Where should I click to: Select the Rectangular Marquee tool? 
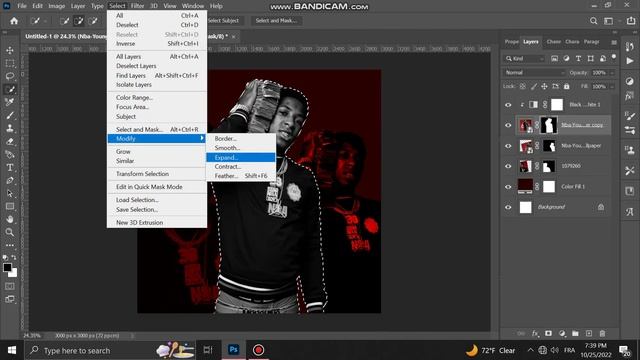(10, 63)
